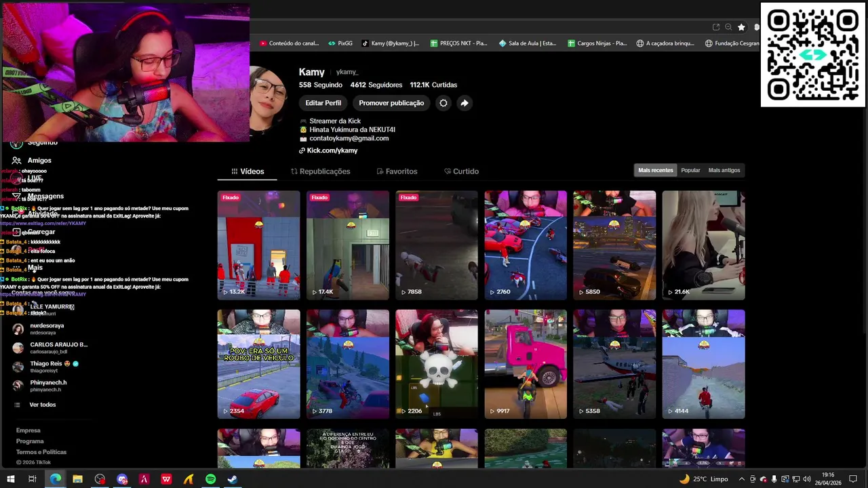Click the browser favorite star icon
The image size is (868, 488).
tap(741, 27)
